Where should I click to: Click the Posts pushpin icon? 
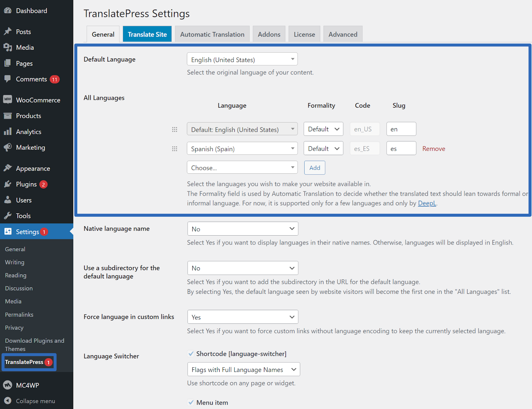(8, 32)
